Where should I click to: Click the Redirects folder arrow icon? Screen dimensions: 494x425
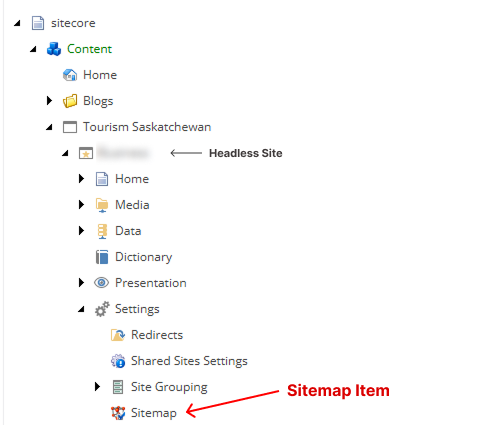coord(118,335)
